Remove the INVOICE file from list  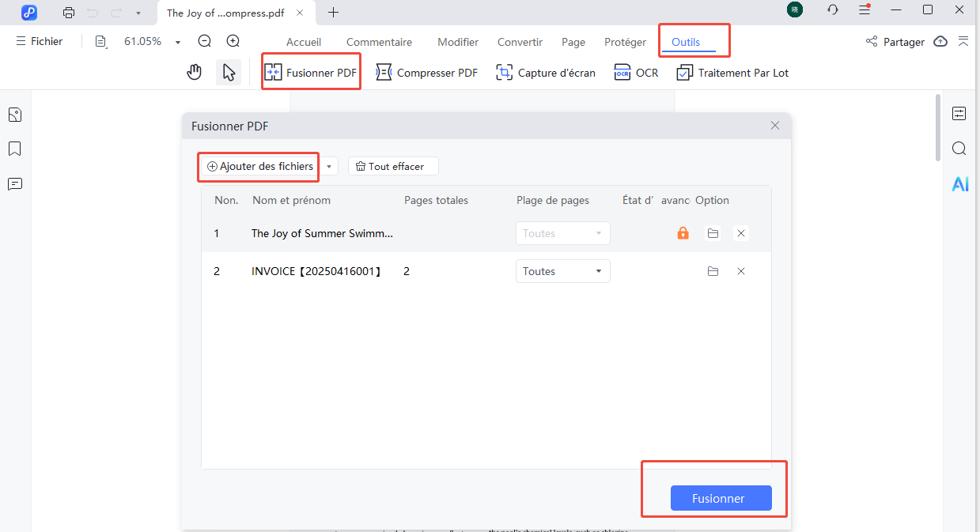coord(741,271)
